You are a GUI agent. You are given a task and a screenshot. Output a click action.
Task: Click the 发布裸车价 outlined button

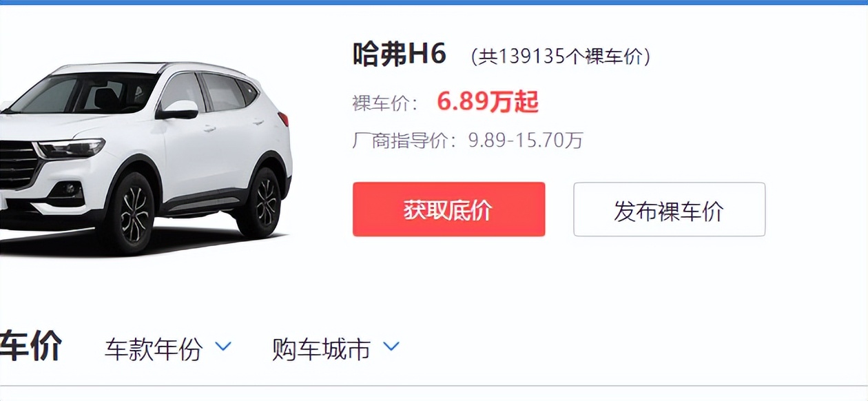coord(669,209)
